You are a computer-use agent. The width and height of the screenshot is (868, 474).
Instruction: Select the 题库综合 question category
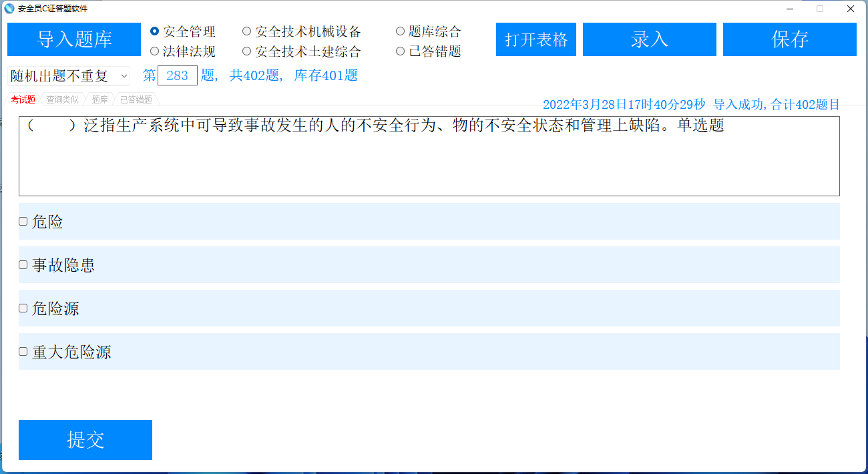point(401,31)
